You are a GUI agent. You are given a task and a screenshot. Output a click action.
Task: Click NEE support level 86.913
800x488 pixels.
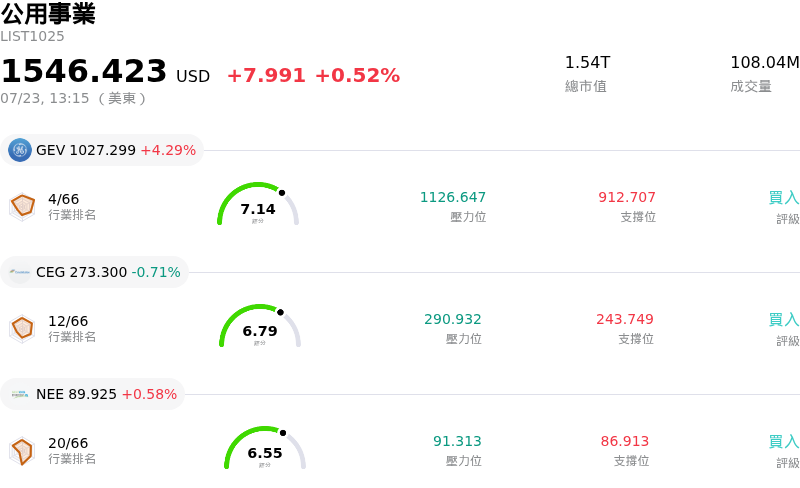click(624, 441)
